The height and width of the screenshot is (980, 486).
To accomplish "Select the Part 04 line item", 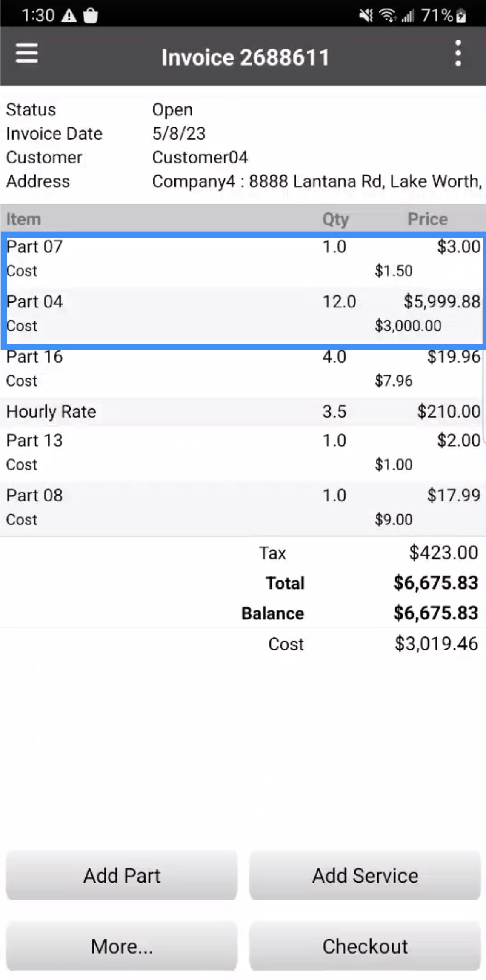I will click(x=243, y=313).
